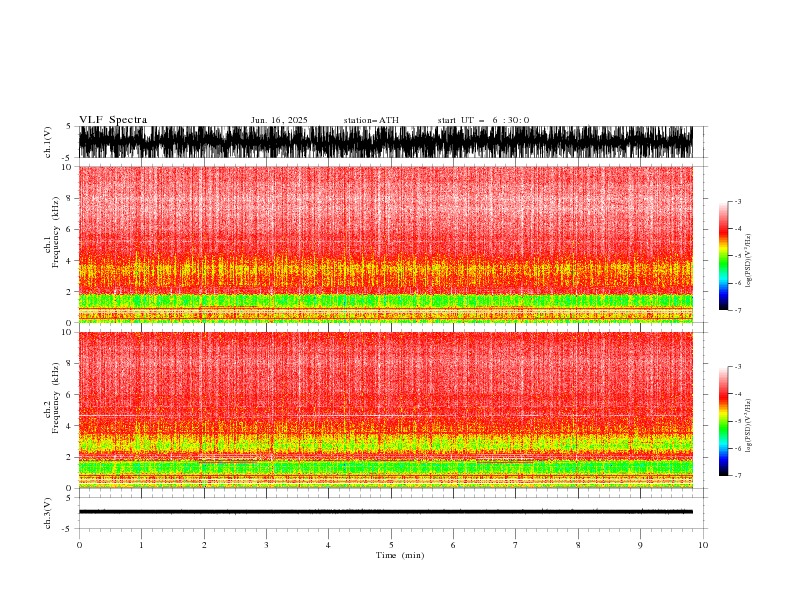Click the -3 label on ch.2 color bar

click(738, 367)
